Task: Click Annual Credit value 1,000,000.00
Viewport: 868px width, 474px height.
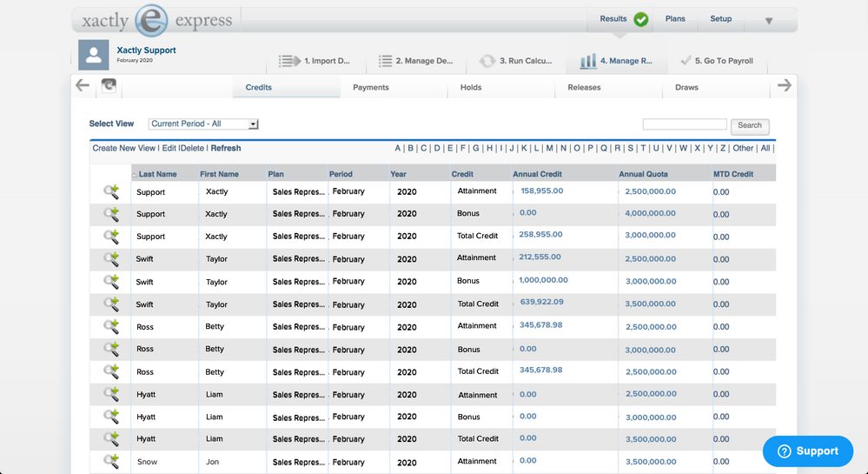Action: tap(544, 280)
